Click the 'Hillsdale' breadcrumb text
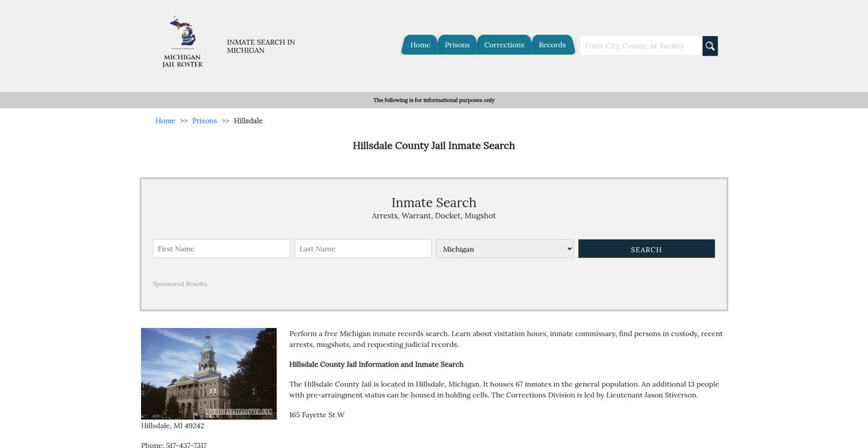 248,121
